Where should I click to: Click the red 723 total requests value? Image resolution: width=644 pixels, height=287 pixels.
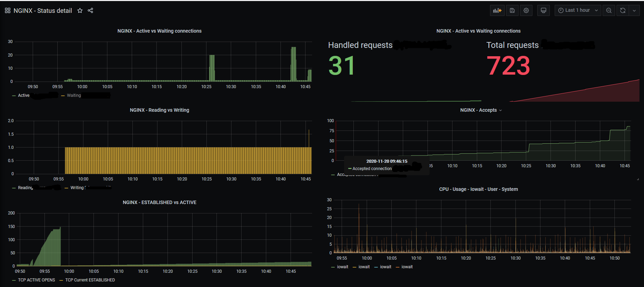(x=508, y=66)
